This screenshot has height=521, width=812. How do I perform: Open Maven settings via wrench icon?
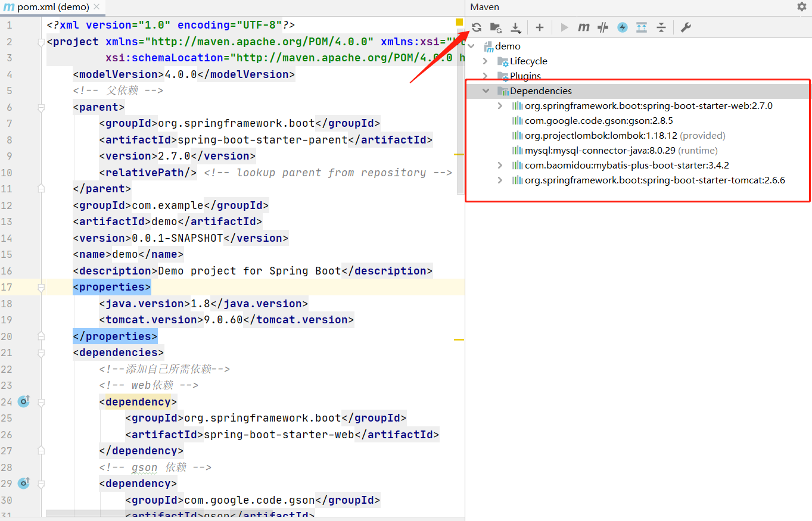(686, 27)
